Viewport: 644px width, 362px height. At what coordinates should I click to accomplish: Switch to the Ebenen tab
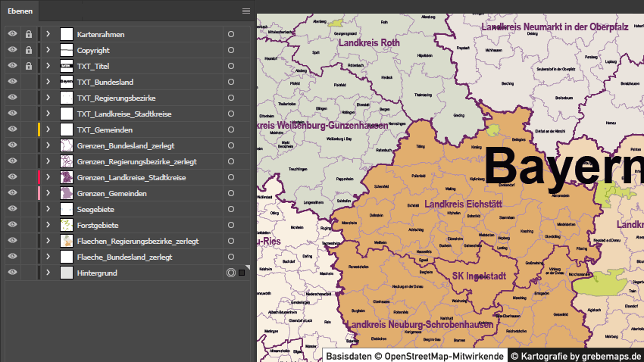(20, 11)
